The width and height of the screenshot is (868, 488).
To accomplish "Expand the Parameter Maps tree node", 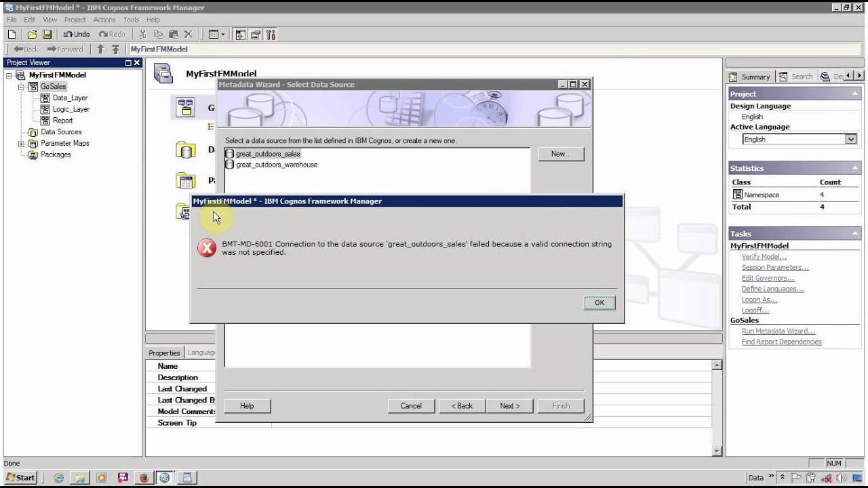I will [x=21, y=144].
